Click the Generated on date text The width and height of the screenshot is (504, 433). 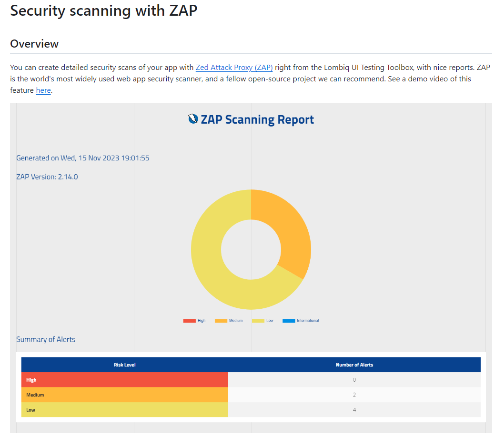pyautogui.click(x=82, y=158)
